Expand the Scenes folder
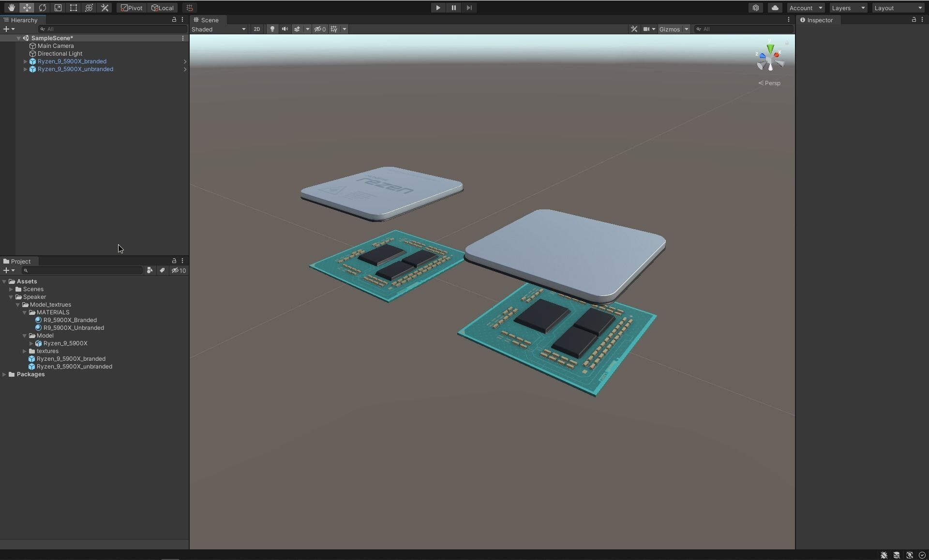 [11, 289]
